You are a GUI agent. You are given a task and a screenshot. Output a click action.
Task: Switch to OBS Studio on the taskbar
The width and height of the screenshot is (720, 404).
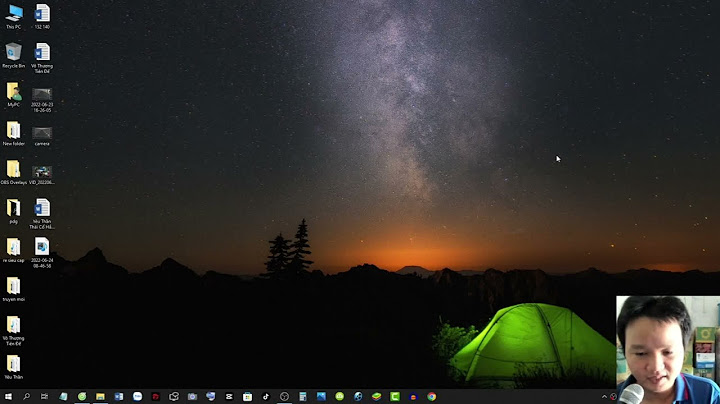(x=284, y=397)
